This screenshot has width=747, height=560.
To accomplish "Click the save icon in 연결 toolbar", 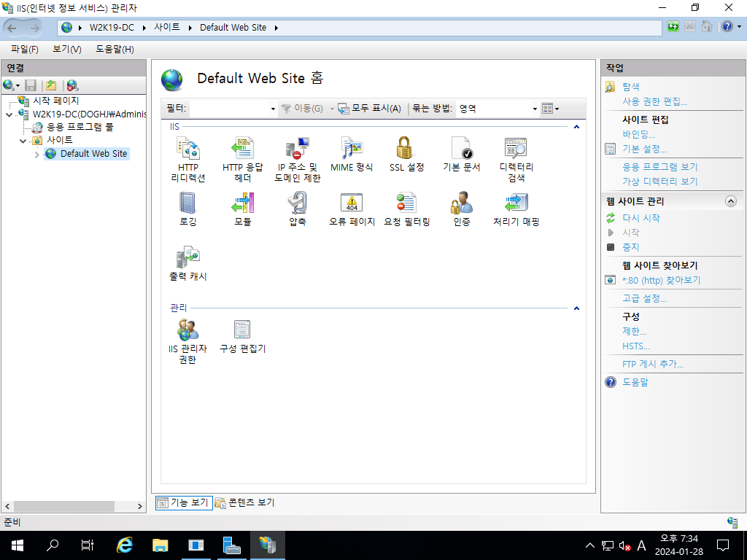I will click(31, 86).
